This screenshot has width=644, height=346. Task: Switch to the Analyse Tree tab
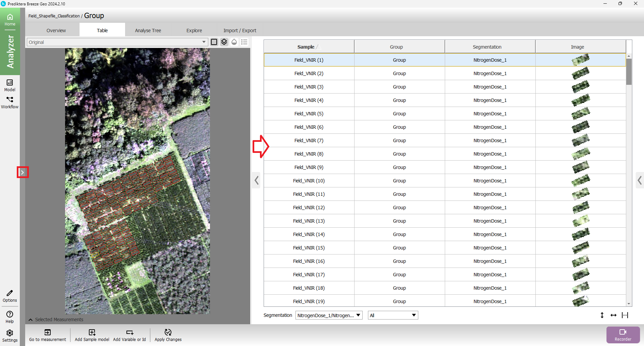point(148,31)
